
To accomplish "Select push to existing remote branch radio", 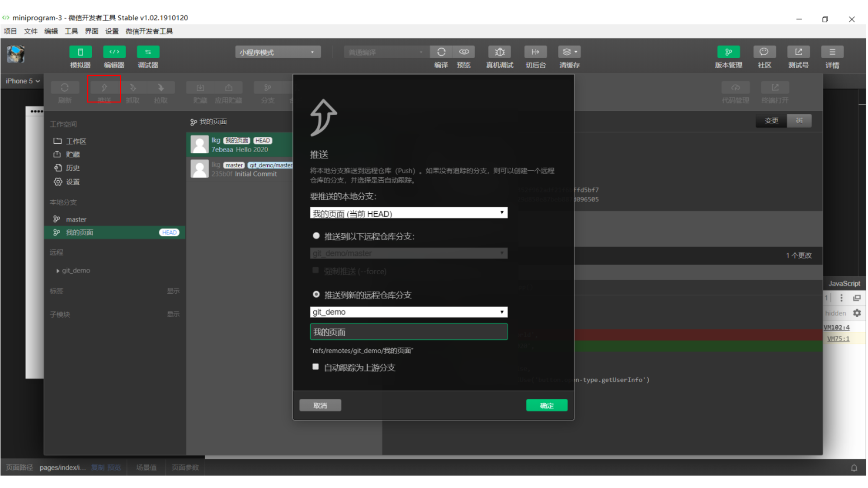I will pos(316,236).
